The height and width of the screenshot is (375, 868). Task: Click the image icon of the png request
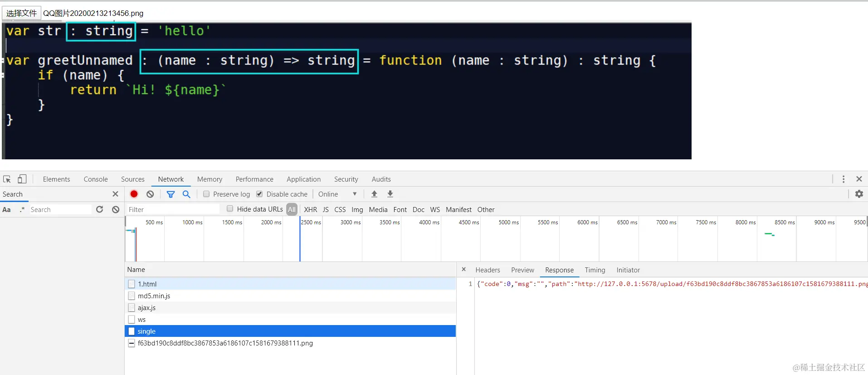132,343
